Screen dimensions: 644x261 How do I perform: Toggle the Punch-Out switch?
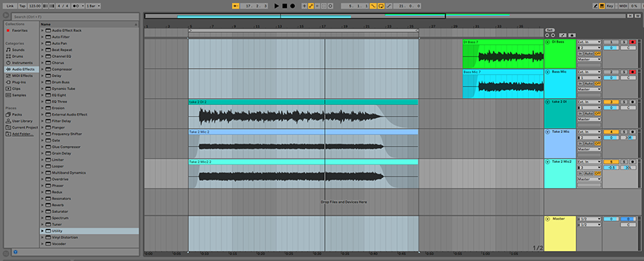pyautogui.click(x=389, y=6)
